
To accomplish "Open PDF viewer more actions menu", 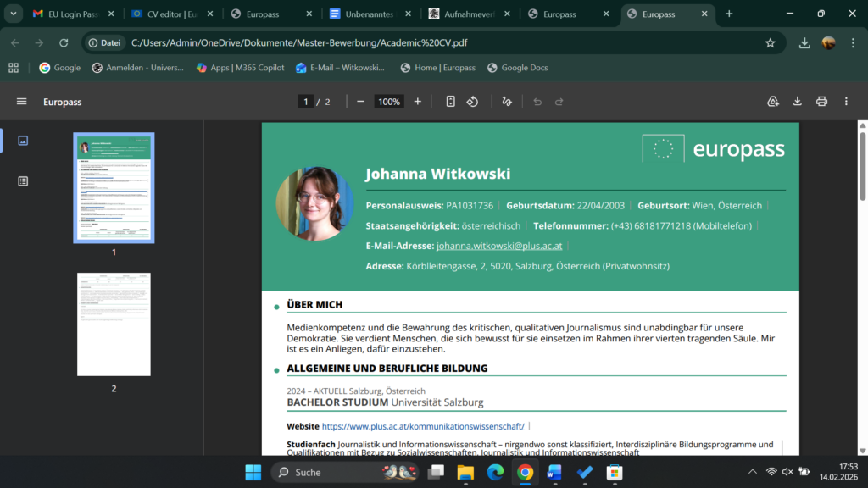I will (x=846, y=102).
